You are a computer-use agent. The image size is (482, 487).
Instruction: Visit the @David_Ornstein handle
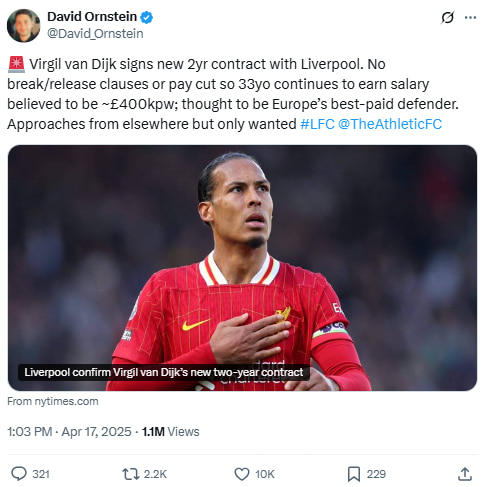[95, 34]
